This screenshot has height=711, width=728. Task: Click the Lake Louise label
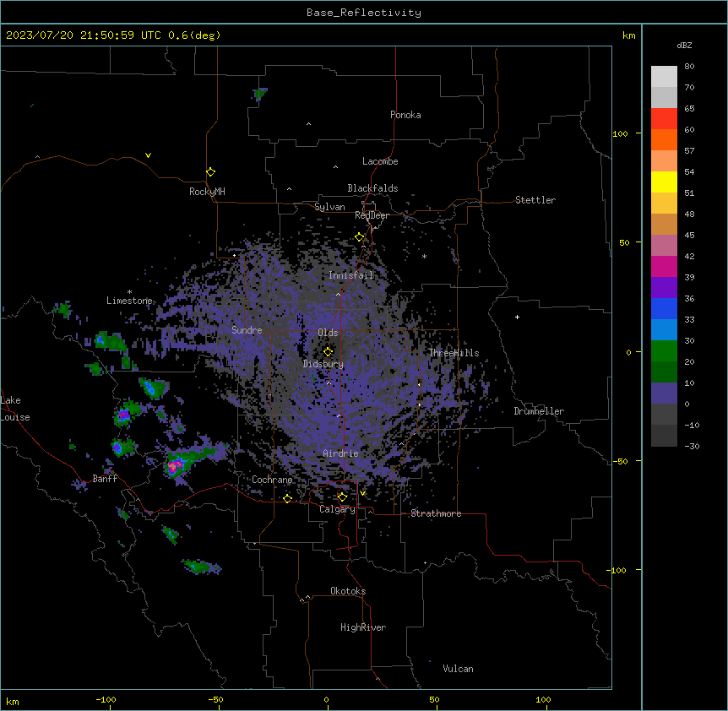(15, 409)
